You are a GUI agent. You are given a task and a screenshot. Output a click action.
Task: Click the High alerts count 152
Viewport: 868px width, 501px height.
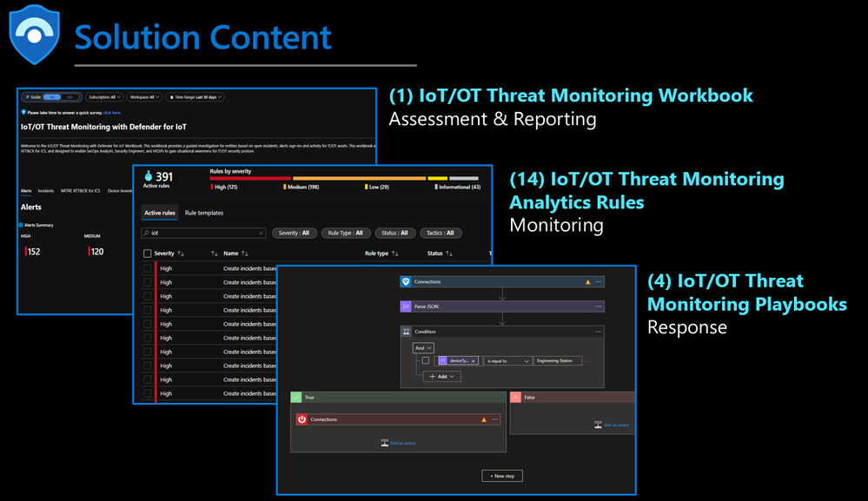[33, 252]
